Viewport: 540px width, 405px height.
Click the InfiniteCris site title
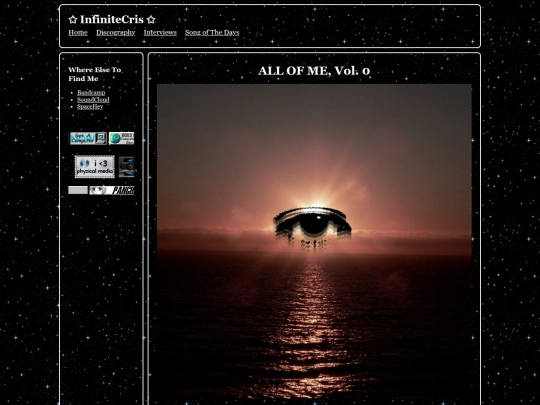click(x=112, y=20)
